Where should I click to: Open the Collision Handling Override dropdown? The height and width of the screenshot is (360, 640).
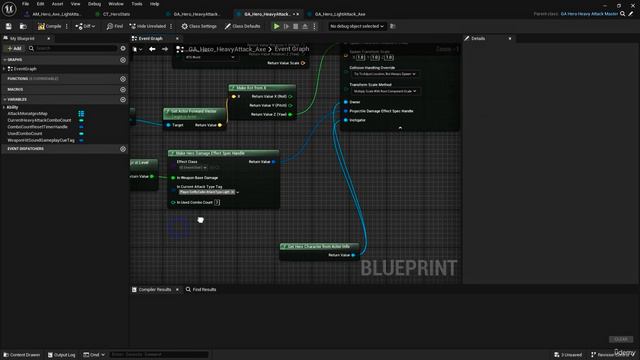[384, 74]
